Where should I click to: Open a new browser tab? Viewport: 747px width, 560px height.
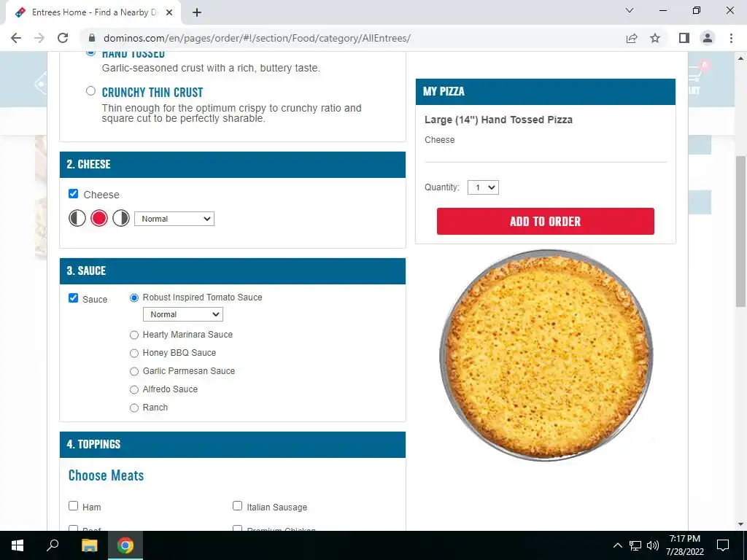tap(197, 13)
